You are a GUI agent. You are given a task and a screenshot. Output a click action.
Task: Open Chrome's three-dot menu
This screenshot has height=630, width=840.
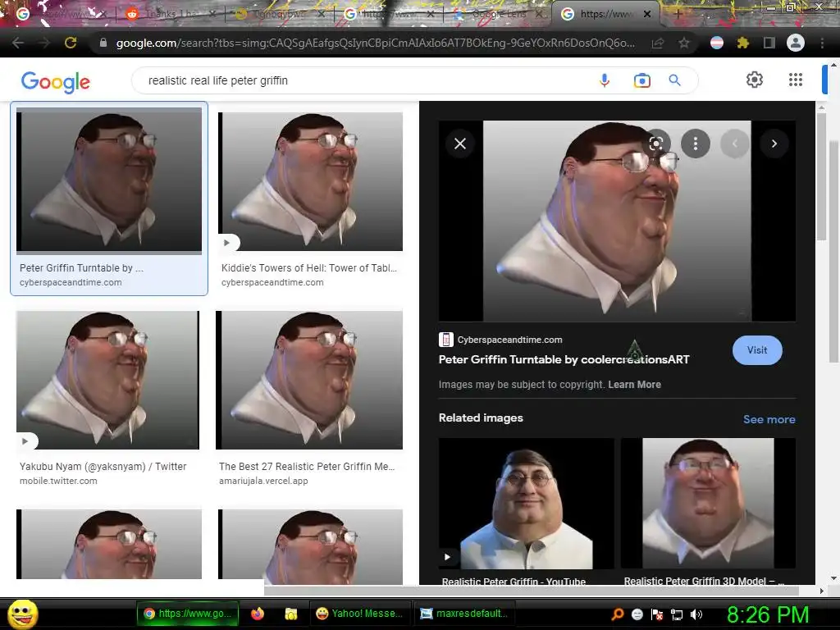[822, 43]
